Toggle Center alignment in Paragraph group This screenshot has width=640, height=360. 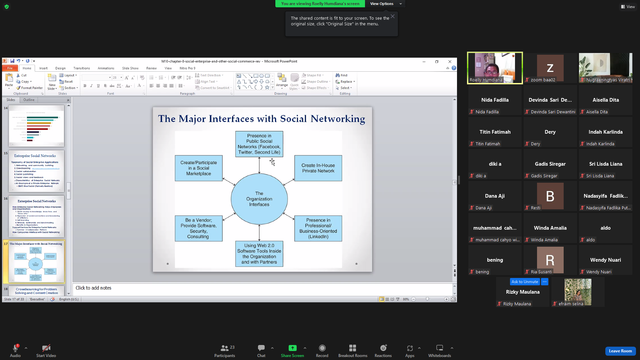158,86
